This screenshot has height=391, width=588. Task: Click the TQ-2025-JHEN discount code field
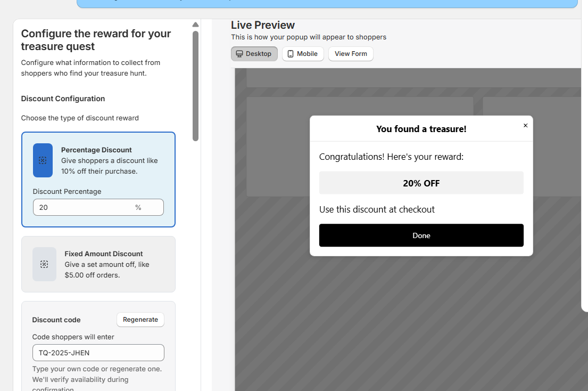(98, 353)
